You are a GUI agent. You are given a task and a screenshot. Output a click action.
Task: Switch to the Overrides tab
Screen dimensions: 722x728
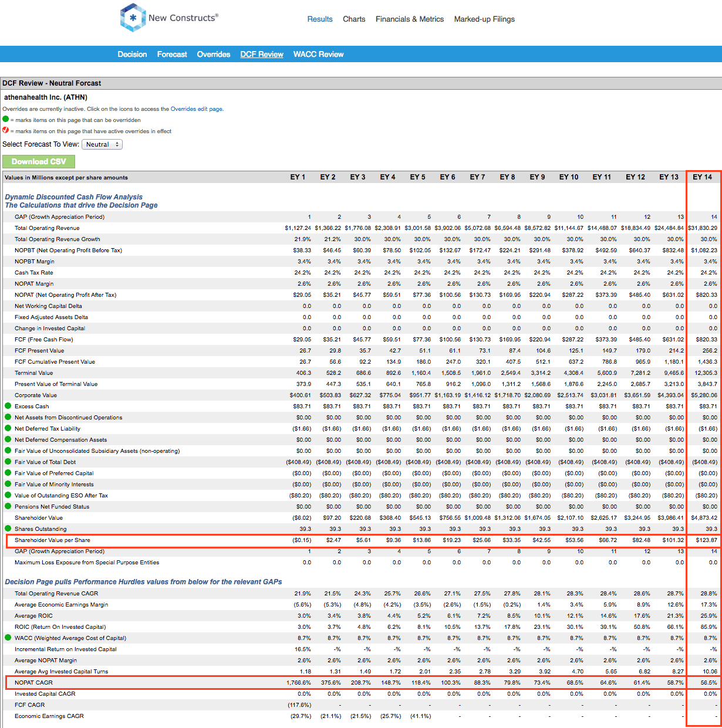[x=214, y=55]
